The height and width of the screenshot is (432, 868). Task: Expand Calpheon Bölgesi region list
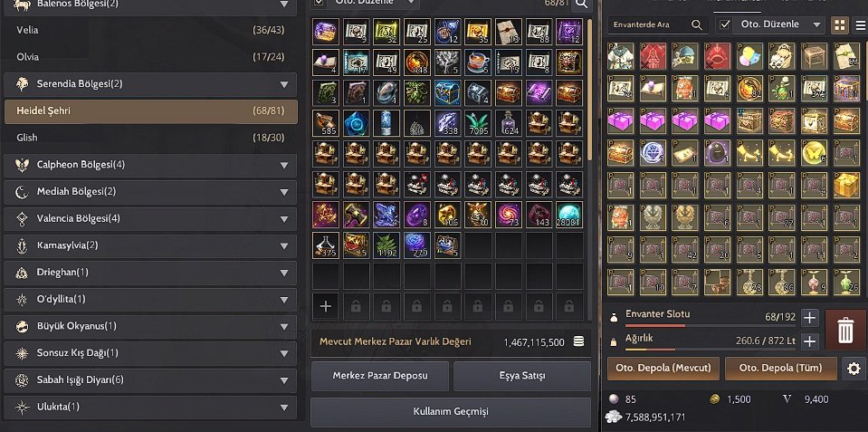[150, 165]
